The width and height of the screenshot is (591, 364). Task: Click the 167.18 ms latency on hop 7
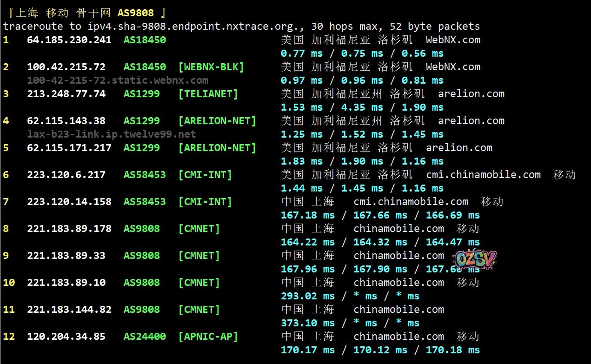click(x=307, y=215)
